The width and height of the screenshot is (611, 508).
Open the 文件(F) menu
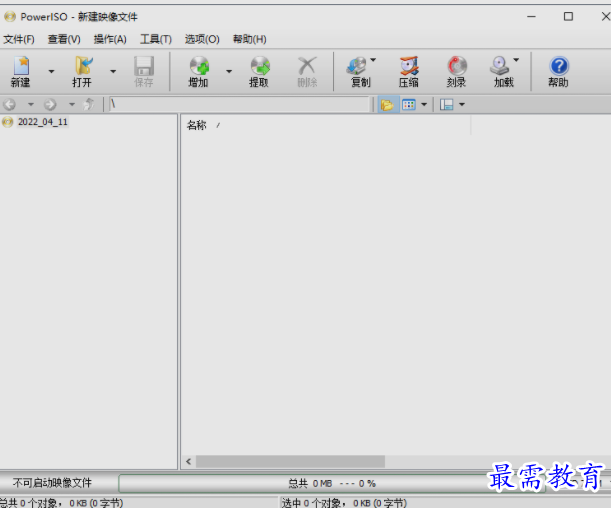coord(19,39)
